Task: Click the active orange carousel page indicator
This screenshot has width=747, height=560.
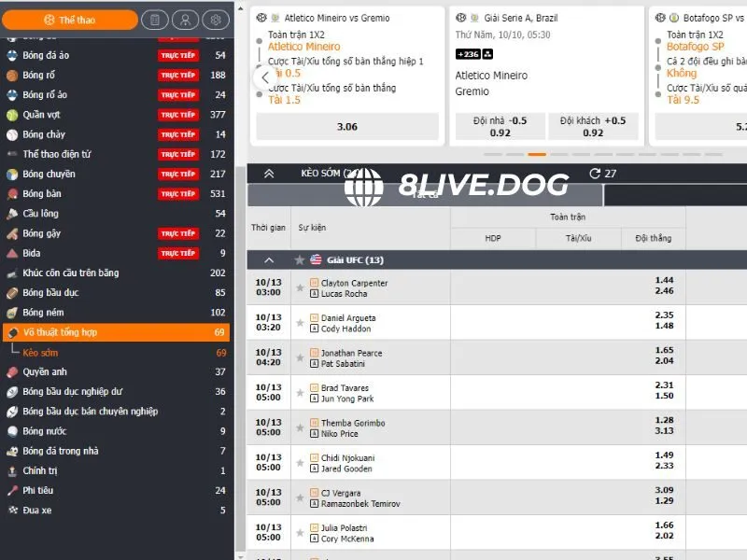Action: (537, 154)
